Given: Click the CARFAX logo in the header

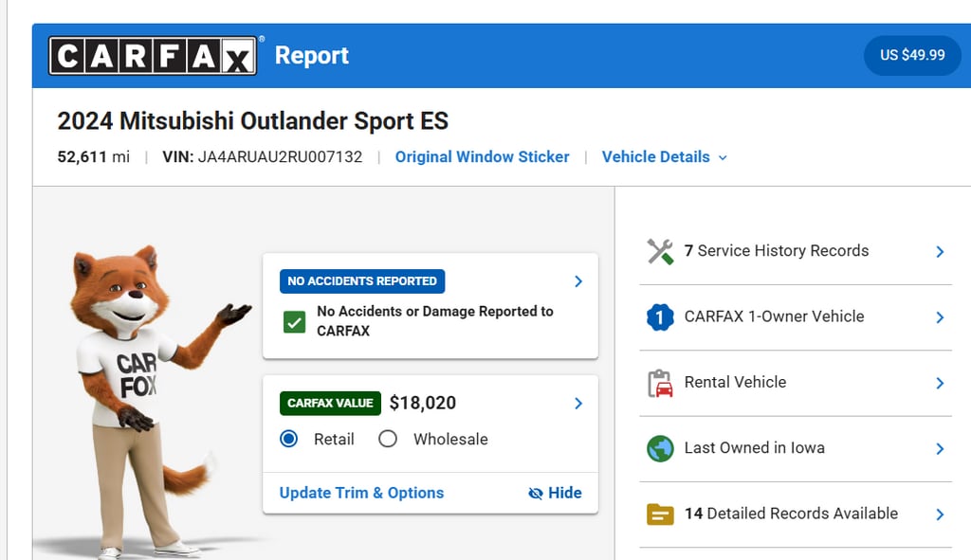Looking at the screenshot, I should 153,56.
